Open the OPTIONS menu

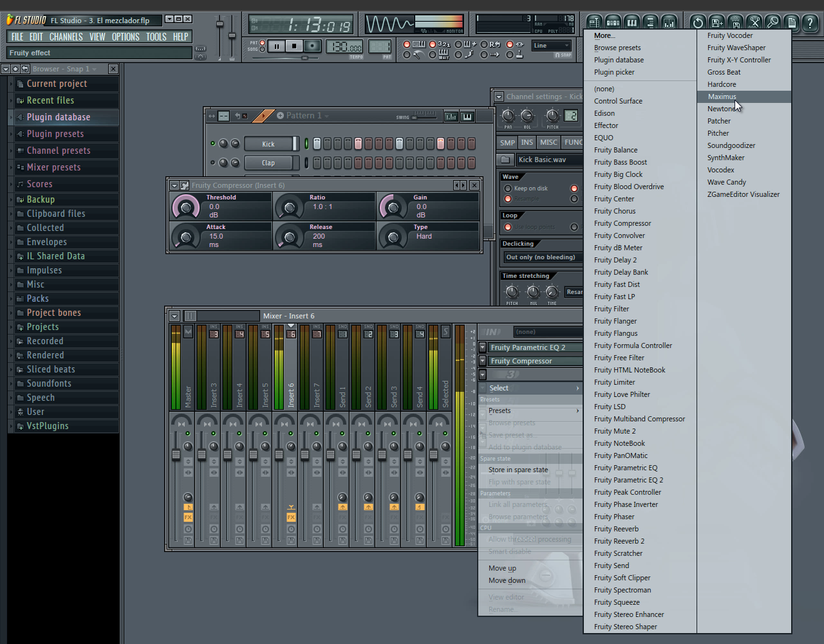126,37
